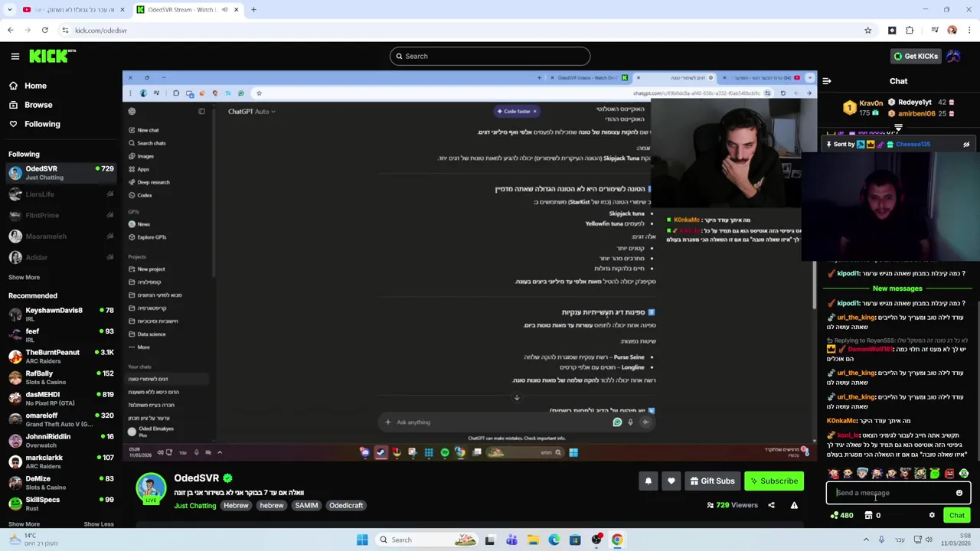This screenshot has height=551, width=980.
Task: Click the Kick Search box
Action: pos(490,56)
